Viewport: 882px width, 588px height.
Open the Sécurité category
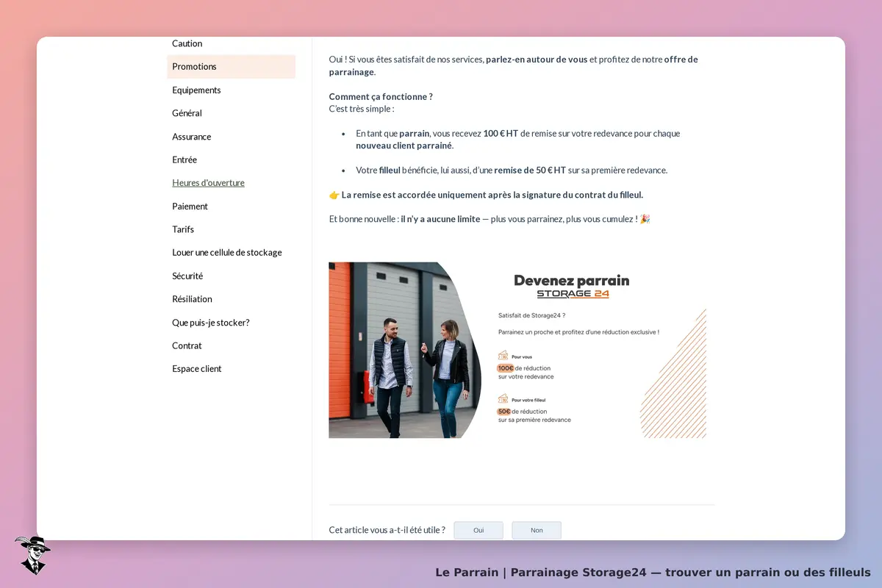click(187, 276)
